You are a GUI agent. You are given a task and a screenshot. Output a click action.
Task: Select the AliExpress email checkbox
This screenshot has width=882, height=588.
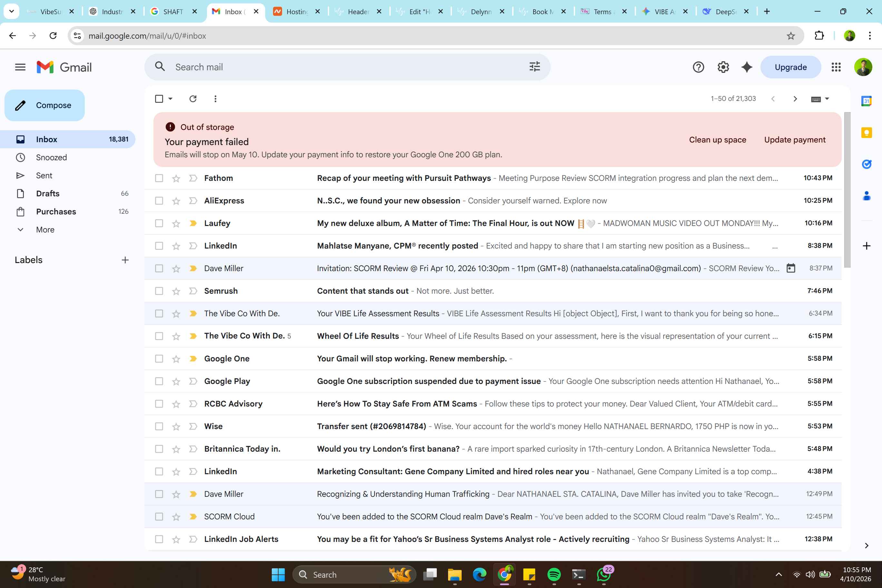[x=159, y=201]
